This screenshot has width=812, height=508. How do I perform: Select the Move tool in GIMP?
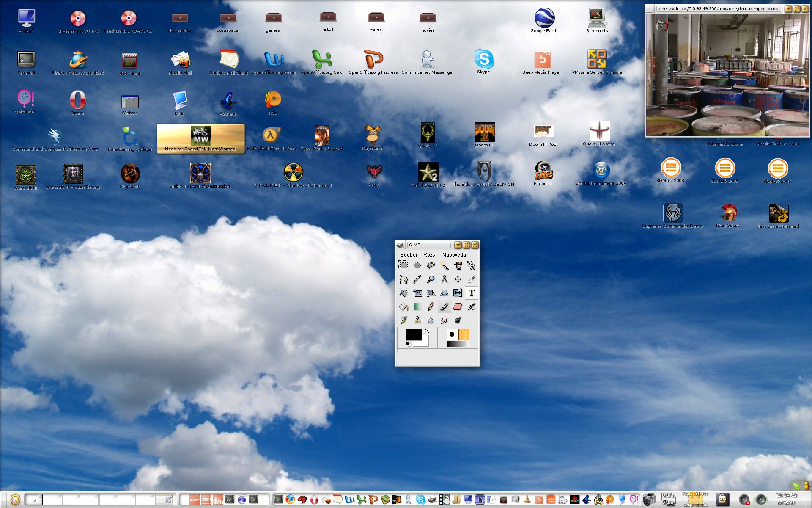(458, 279)
